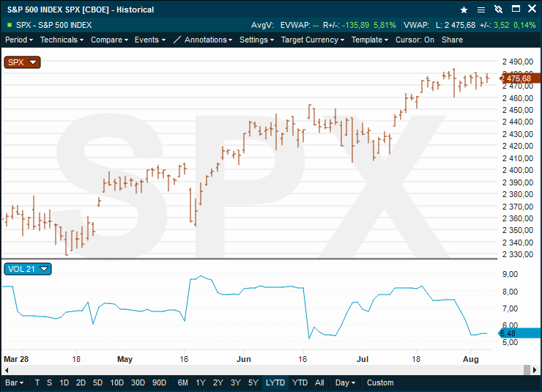
Task: Select the 90D time range
Action: [x=159, y=382]
